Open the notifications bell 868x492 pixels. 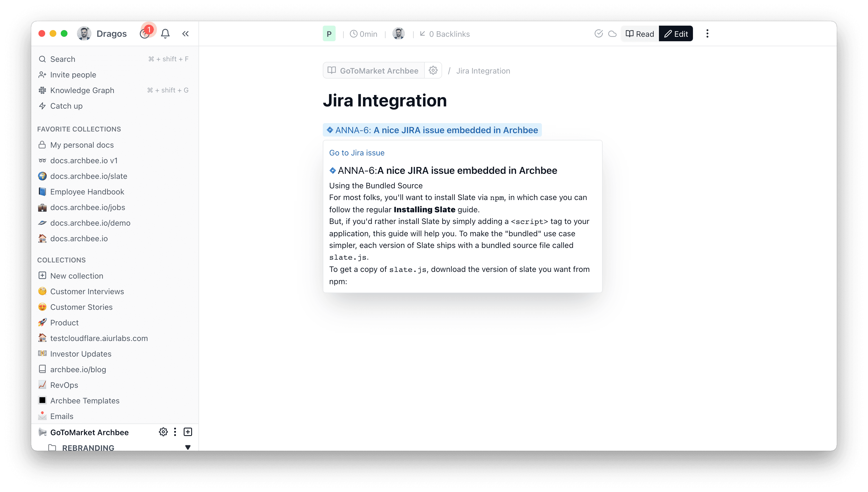(x=165, y=33)
